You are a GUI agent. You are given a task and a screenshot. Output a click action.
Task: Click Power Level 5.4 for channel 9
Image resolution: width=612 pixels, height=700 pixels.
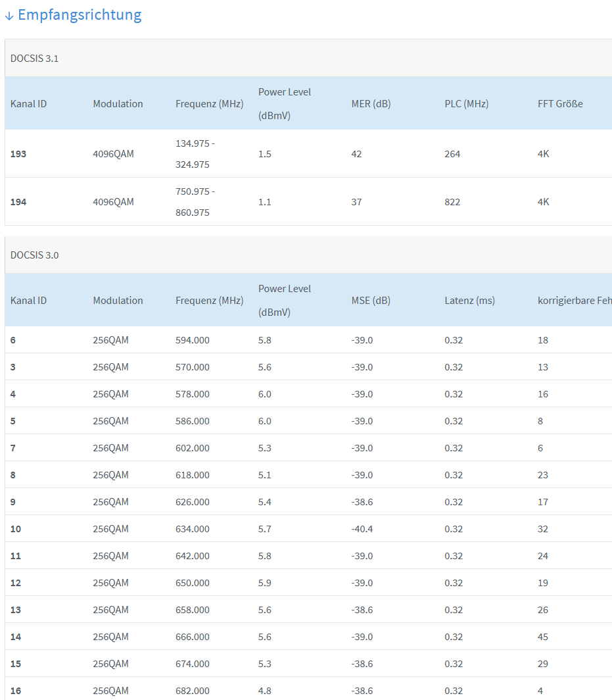(264, 502)
